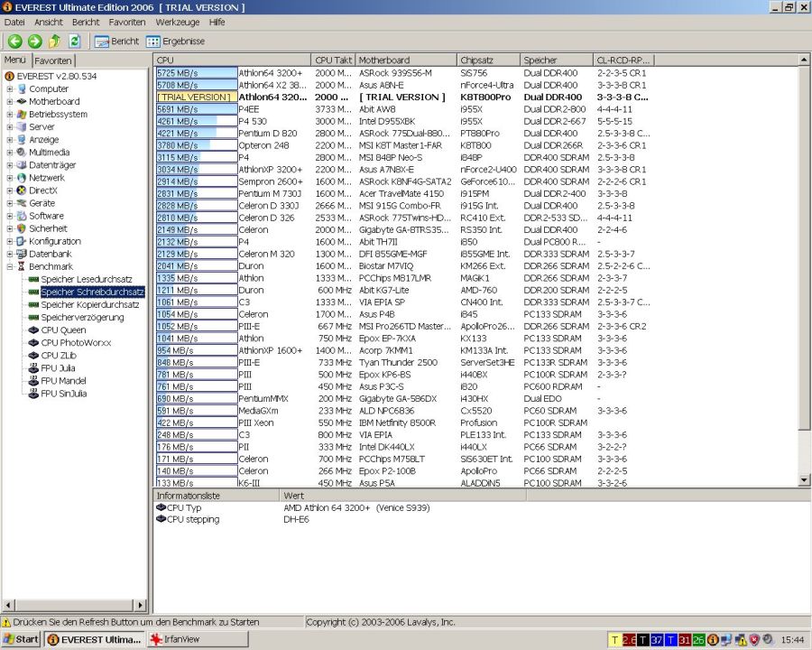The image size is (812, 650).
Task: Open the Ergebnisse toolbar button
Action: [x=176, y=41]
